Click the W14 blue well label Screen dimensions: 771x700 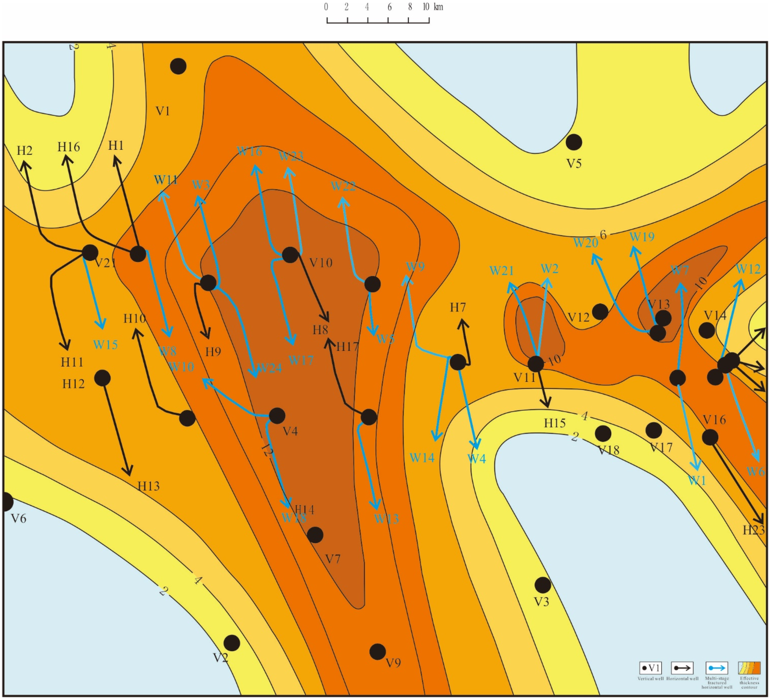(x=422, y=458)
